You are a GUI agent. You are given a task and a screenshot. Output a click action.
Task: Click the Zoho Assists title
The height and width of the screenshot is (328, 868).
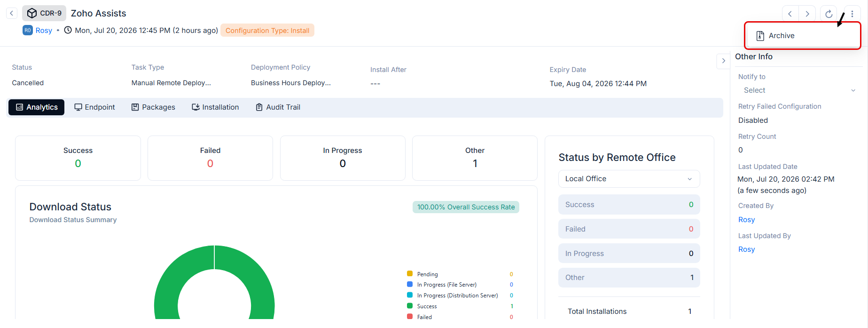tap(99, 13)
